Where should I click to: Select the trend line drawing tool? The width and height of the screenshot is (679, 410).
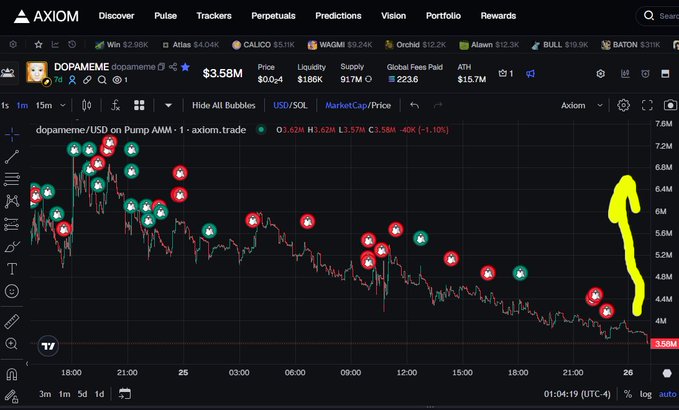12,157
